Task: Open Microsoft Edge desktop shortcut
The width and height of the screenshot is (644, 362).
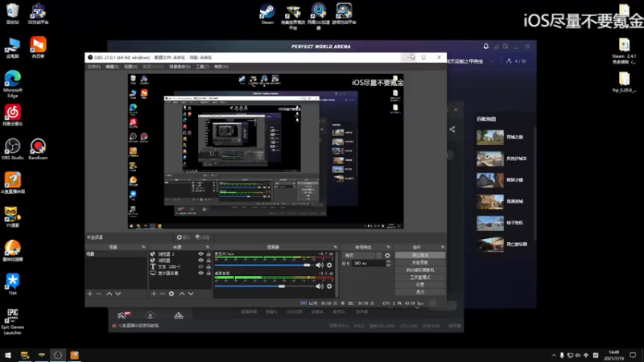Action: pyautogui.click(x=13, y=84)
